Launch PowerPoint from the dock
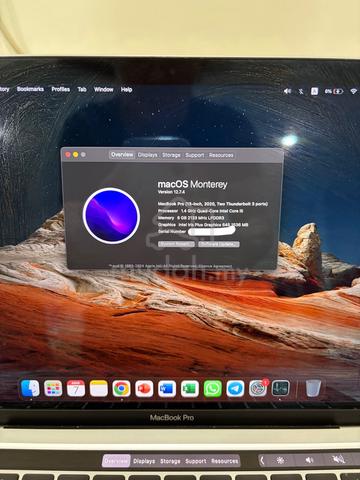360x480 pixels. tap(144, 388)
